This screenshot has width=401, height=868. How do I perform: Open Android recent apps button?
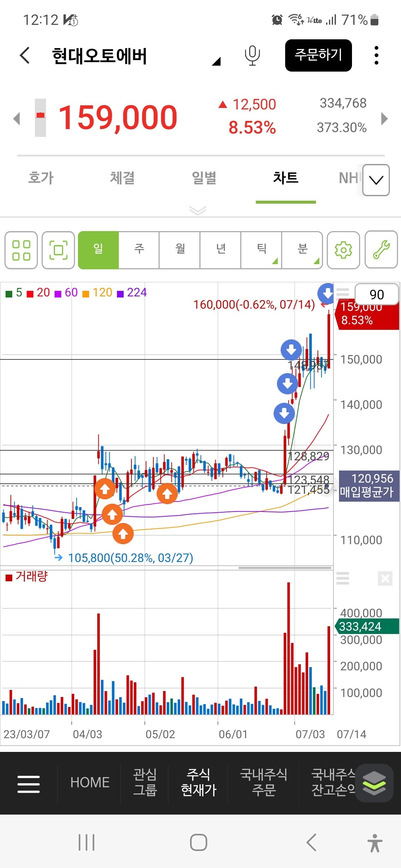87,842
